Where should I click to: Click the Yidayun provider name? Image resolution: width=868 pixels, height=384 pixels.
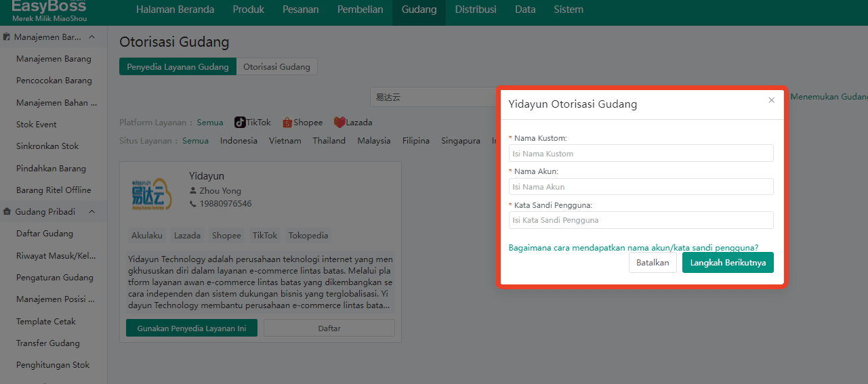pos(207,176)
